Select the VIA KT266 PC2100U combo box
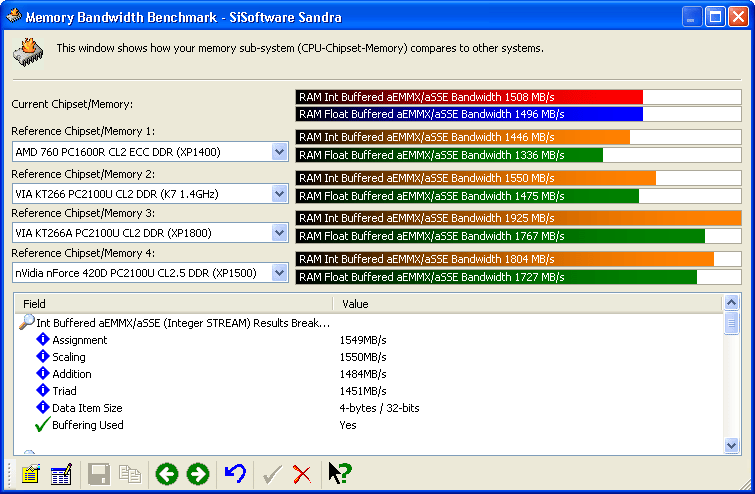The height and width of the screenshot is (494, 755). click(150, 194)
